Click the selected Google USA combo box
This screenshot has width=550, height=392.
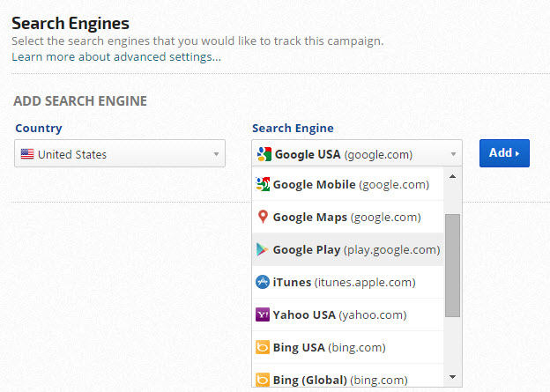pos(353,154)
